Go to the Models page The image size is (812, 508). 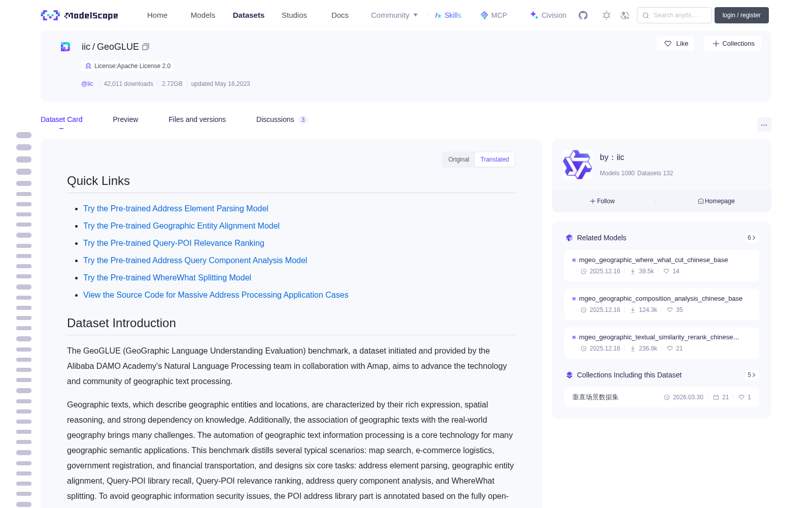[x=203, y=15]
